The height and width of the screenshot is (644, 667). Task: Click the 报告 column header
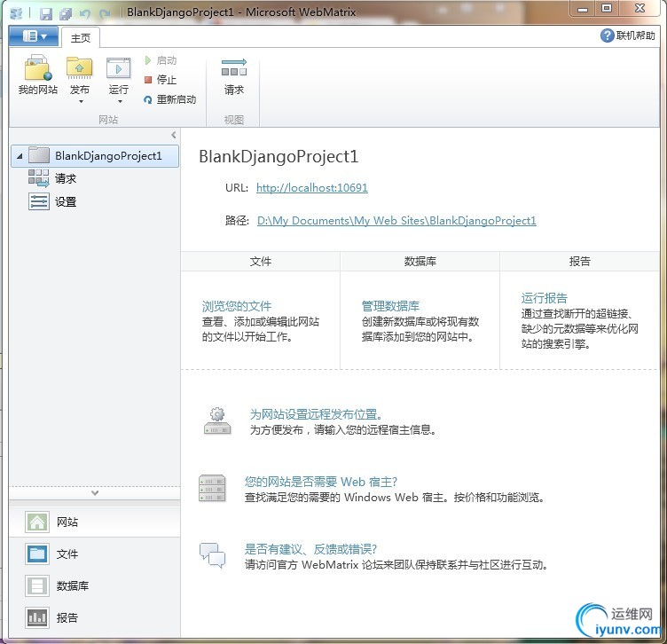(579, 261)
